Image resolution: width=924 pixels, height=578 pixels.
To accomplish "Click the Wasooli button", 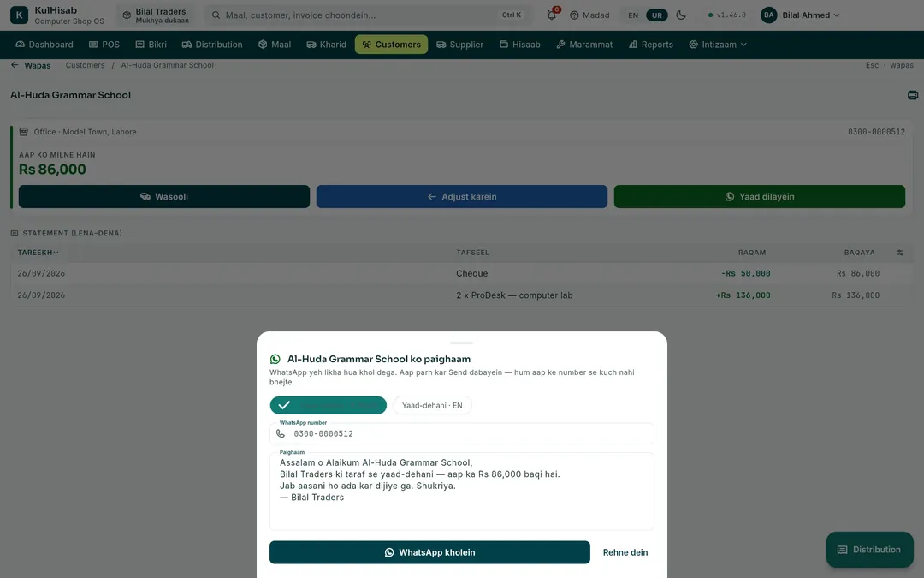I will tap(163, 196).
